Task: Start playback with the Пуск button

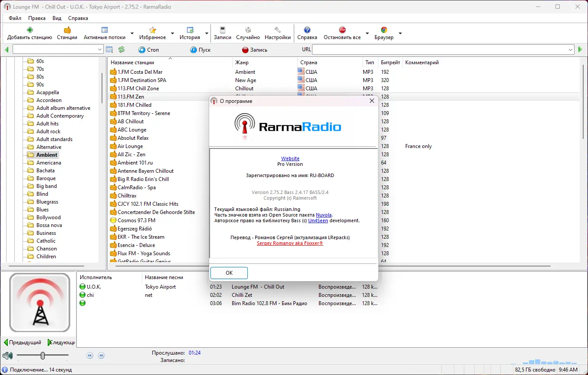Action: [x=200, y=50]
